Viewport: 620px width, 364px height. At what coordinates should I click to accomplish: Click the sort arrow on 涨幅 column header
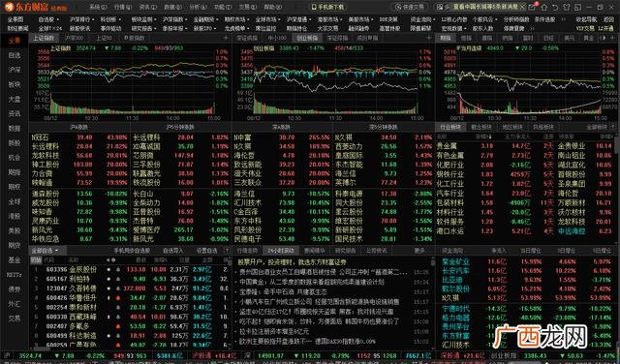tap(490, 136)
